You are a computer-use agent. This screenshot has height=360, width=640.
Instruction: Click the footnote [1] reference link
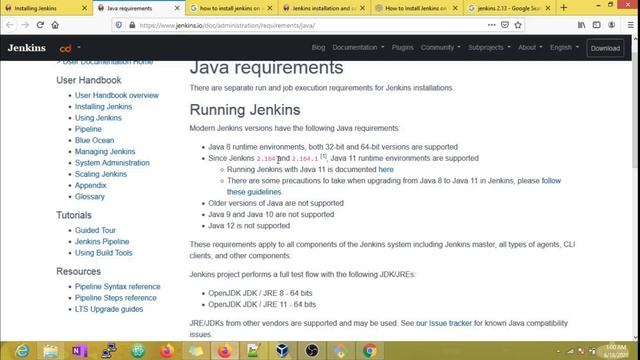[323, 156]
